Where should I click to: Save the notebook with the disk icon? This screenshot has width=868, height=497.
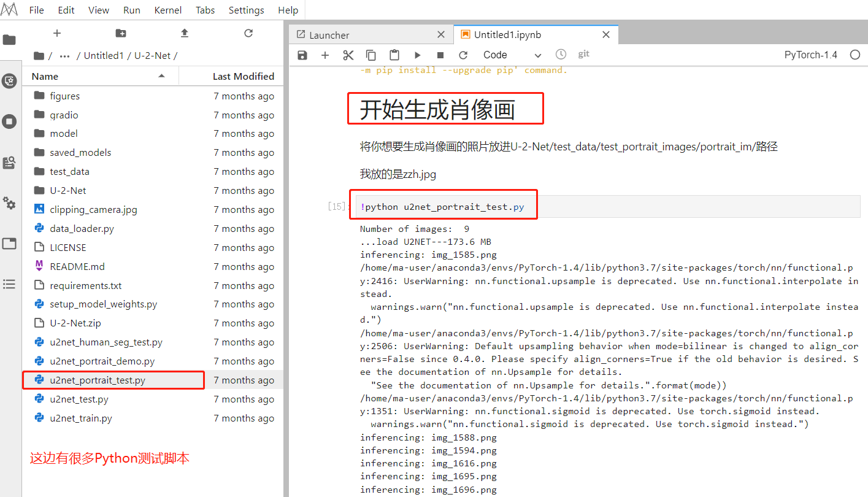point(302,55)
